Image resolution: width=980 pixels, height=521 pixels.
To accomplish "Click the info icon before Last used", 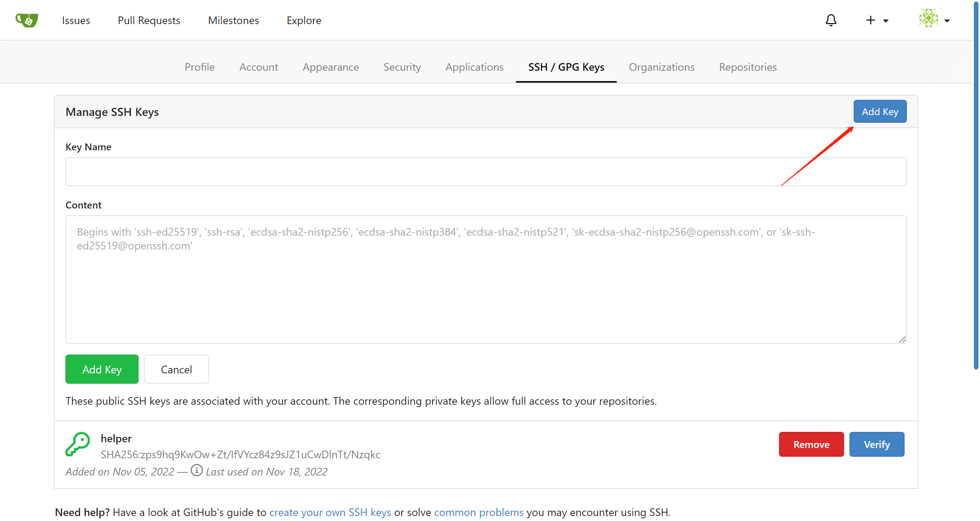I will [196, 471].
